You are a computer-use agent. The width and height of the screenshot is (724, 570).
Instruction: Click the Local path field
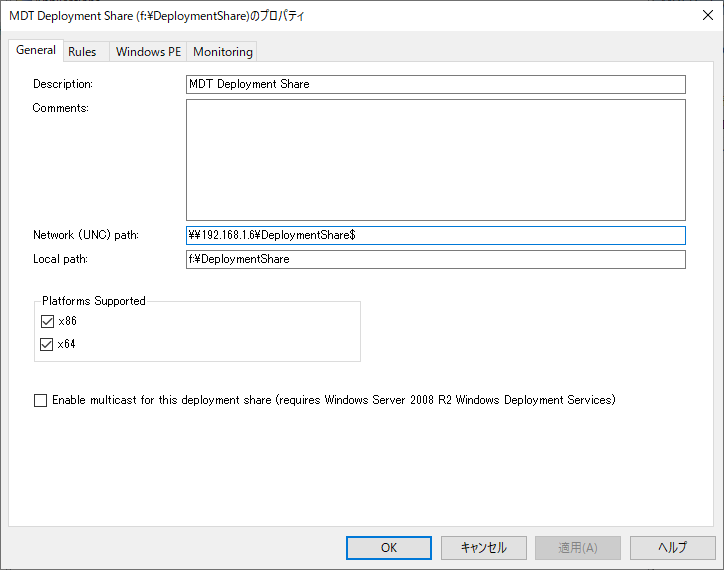[x=435, y=259]
